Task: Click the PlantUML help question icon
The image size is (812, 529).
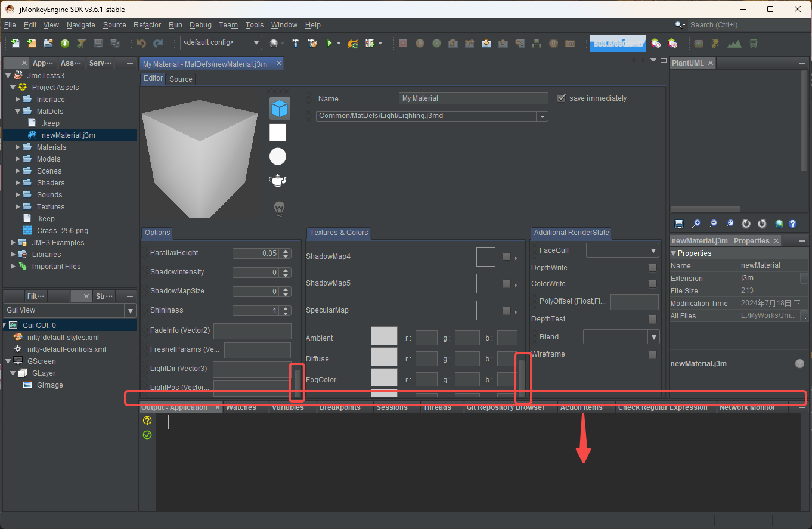Action: click(x=793, y=224)
